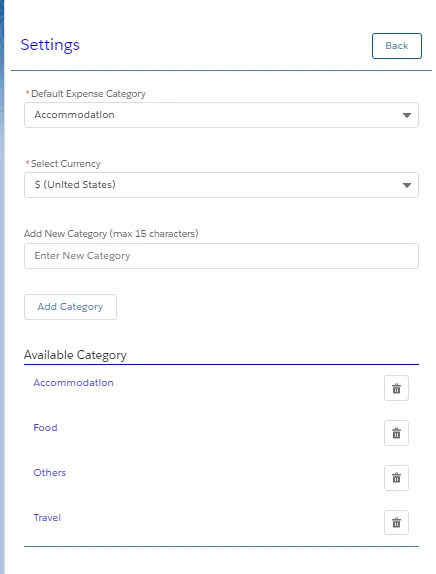Click the Select Currency label
The image size is (436, 574).
66,164
